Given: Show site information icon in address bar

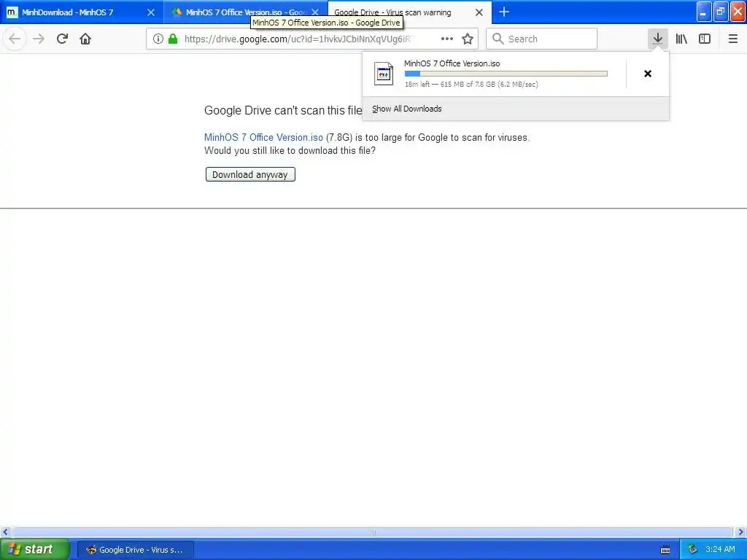Looking at the screenshot, I should point(158,39).
